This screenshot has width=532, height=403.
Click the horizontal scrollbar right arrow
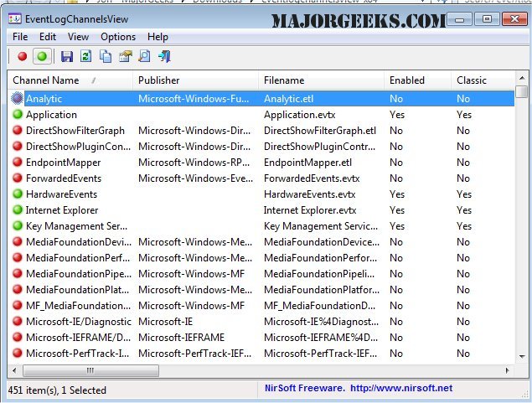pyautogui.click(x=508, y=370)
